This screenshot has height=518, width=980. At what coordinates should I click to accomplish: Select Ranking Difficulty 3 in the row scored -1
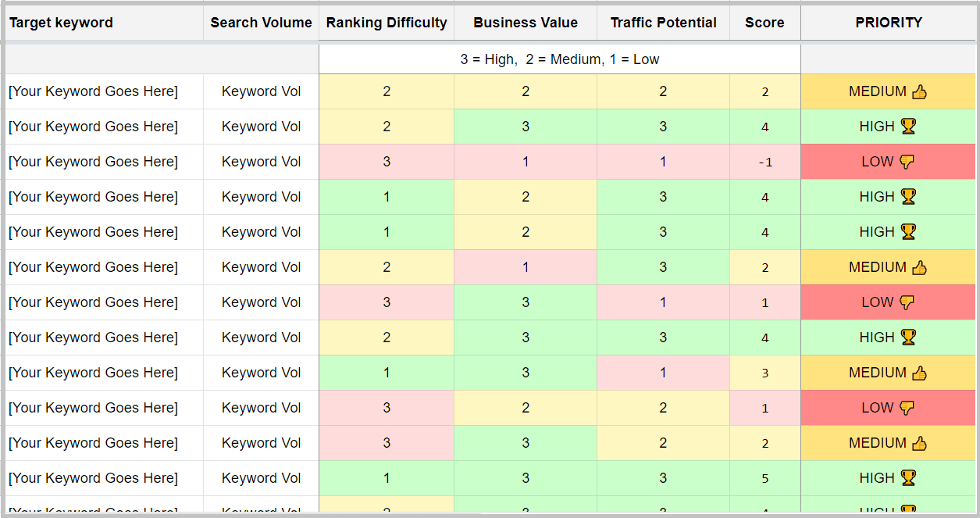(387, 162)
